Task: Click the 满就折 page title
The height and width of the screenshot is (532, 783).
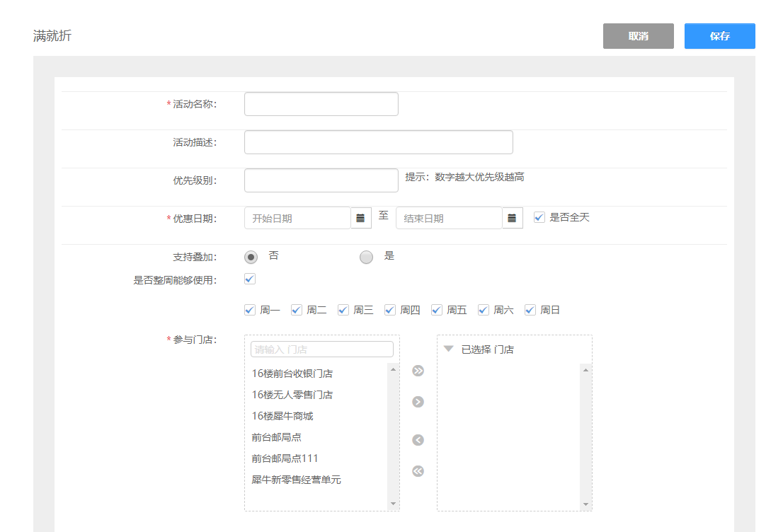Action: 52,36
